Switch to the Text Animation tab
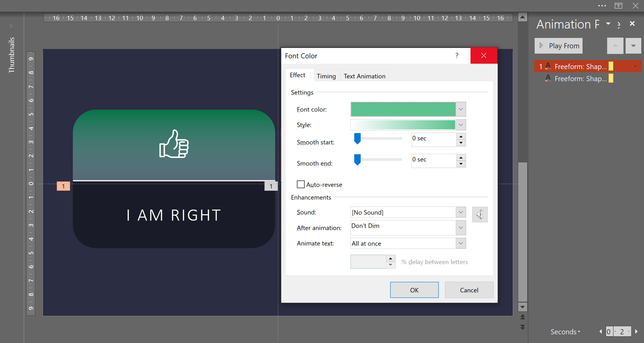 (364, 76)
